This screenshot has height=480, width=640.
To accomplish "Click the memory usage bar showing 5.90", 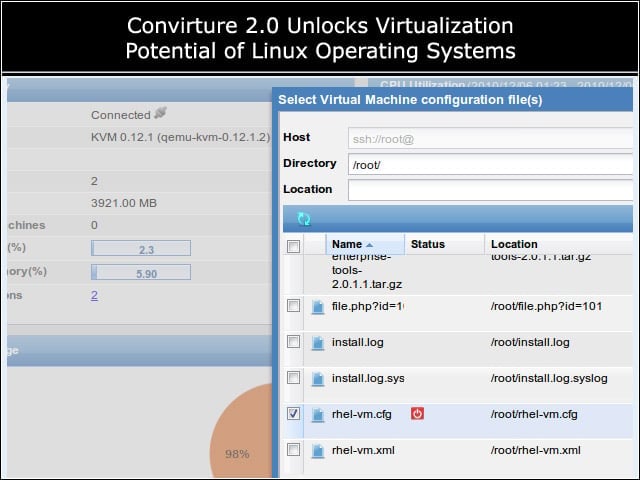I will [x=141, y=272].
